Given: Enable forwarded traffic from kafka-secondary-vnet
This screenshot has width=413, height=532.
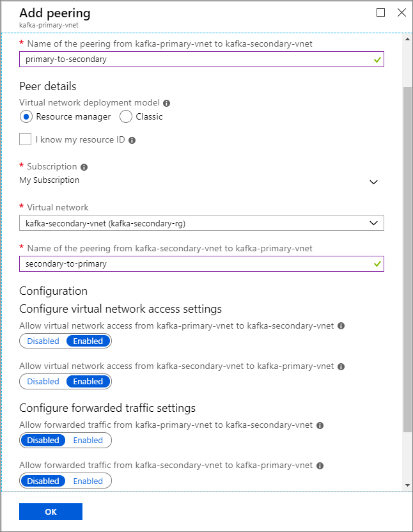Looking at the screenshot, I should click(88, 480).
